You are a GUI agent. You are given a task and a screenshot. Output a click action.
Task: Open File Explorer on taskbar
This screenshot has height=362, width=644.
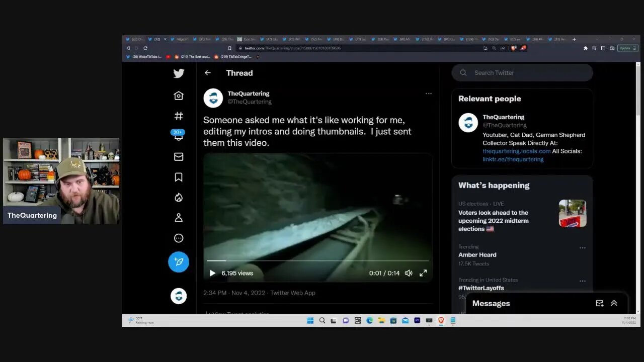pyautogui.click(x=381, y=320)
